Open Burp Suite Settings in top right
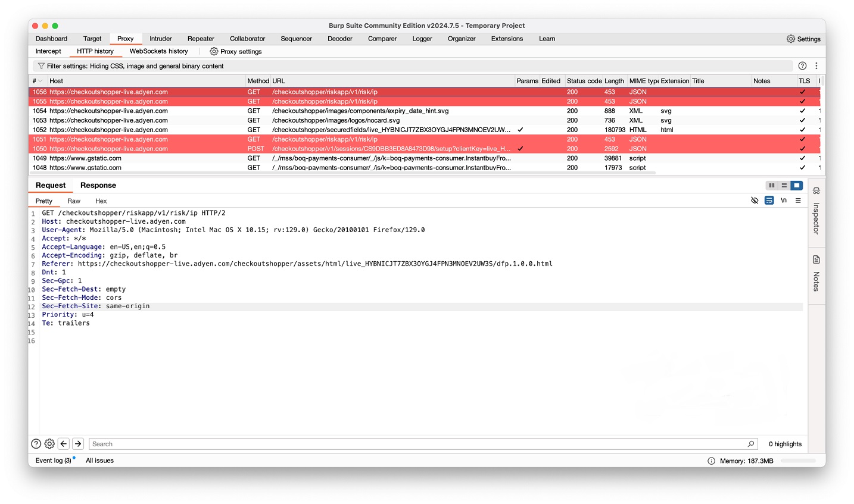 click(803, 39)
